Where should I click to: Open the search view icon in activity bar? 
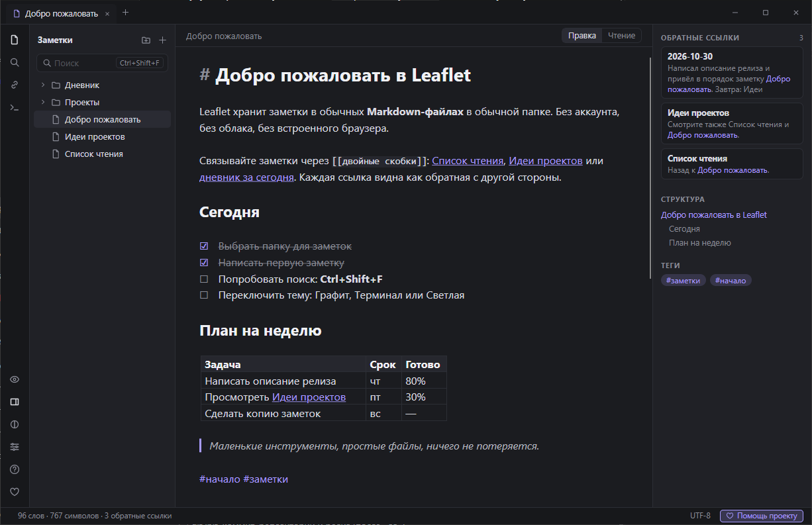[x=15, y=62]
